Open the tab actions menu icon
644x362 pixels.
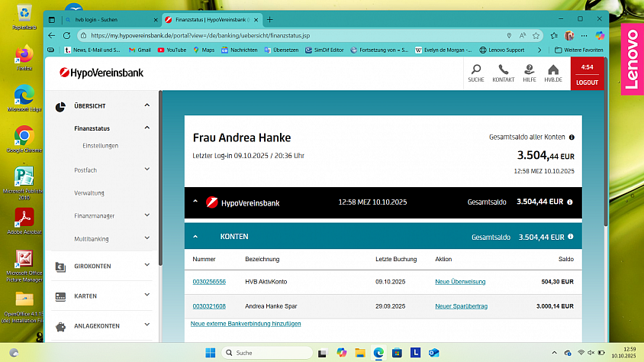[x=52, y=20]
